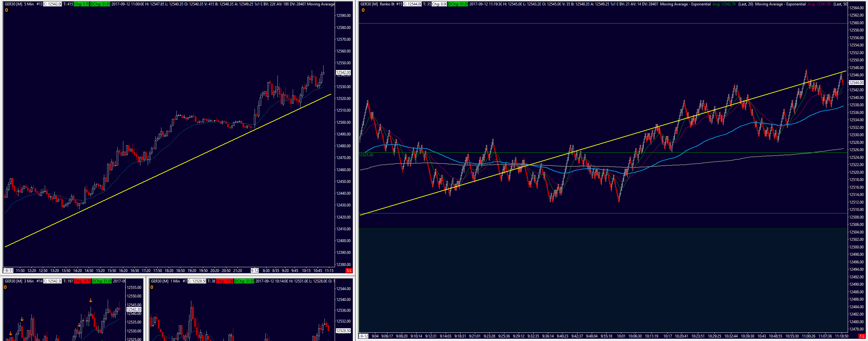Click the 12510.00 price label on Renko scale
The image size is (868, 341).
point(857,209)
